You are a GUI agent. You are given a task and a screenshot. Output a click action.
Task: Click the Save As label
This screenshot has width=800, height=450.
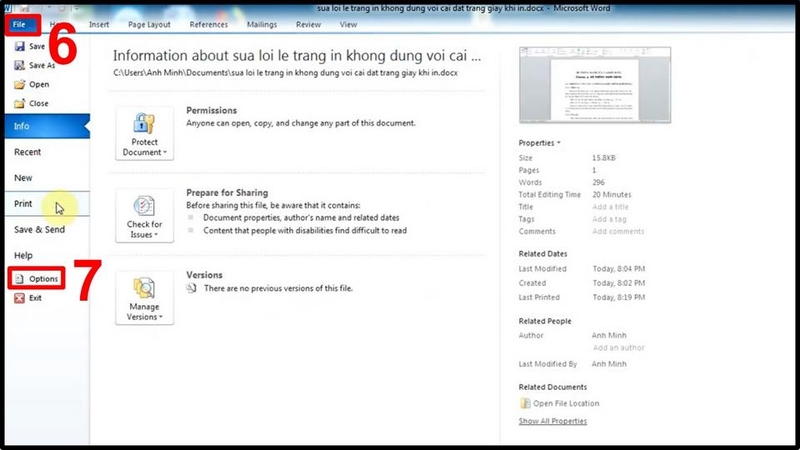pos(42,65)
